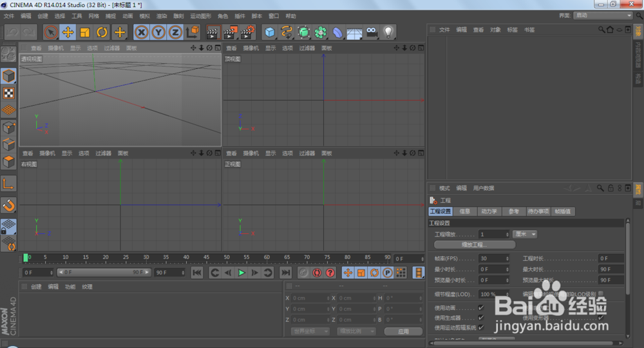This screenshot has width=644, height=348.
Task: Open the render settings gear clapper
Action: pos(248,32)
